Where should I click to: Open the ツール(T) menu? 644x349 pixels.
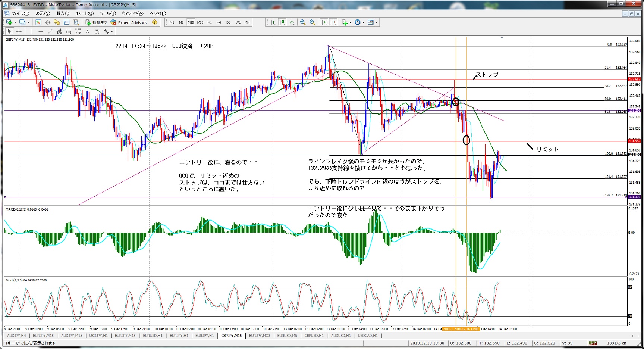pyautogui.click(x=108, y=13)
